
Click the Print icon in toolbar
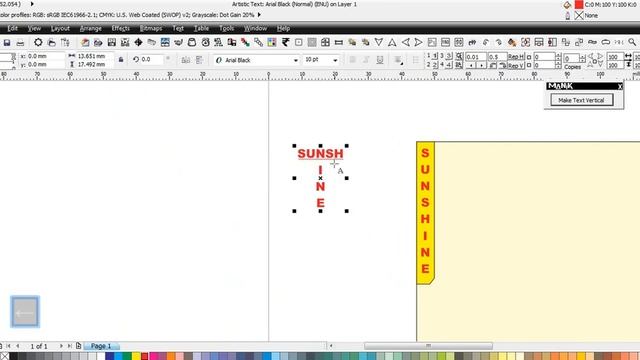pyautogui.click(x=20, y=42)
